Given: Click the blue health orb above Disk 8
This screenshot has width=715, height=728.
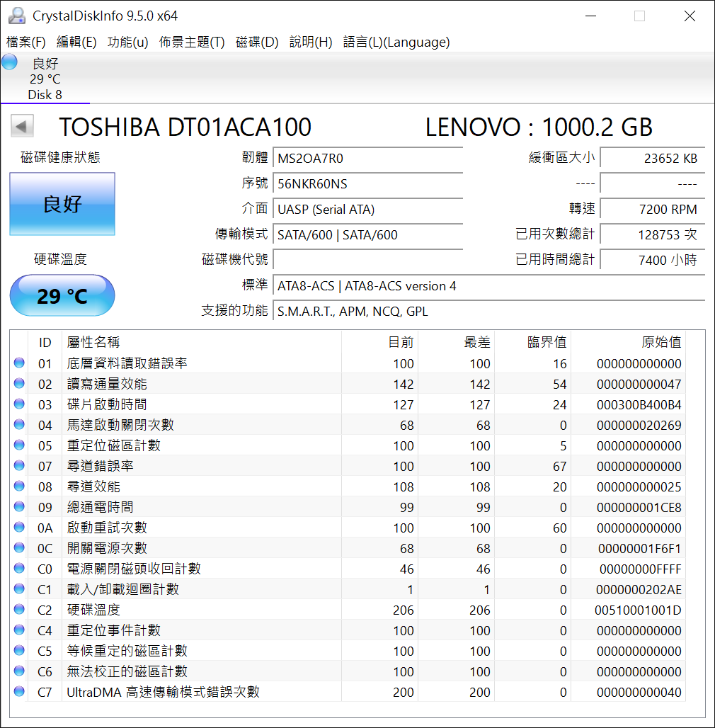Looking at the screenshot, I should click(x=9, y=62).
